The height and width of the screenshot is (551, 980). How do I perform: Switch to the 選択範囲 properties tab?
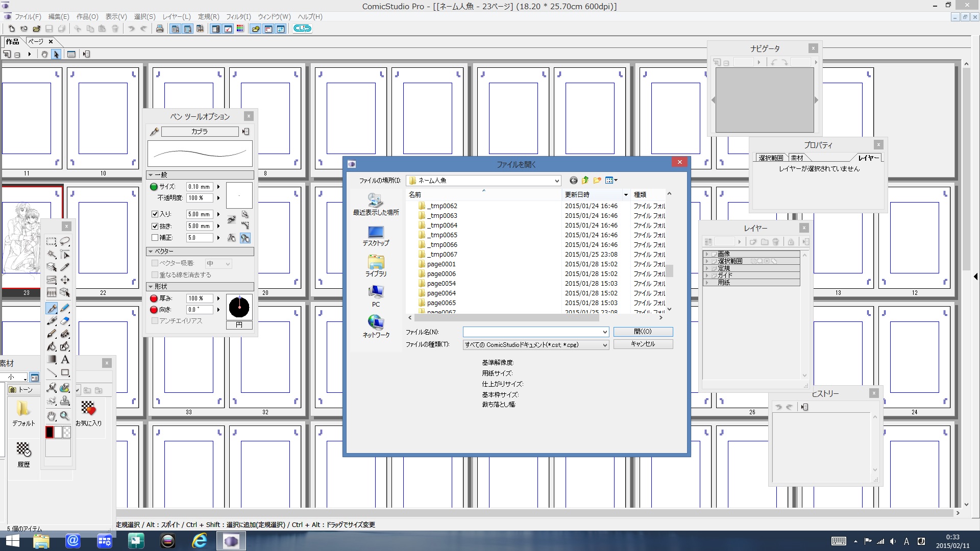click(x=770, y=158)
